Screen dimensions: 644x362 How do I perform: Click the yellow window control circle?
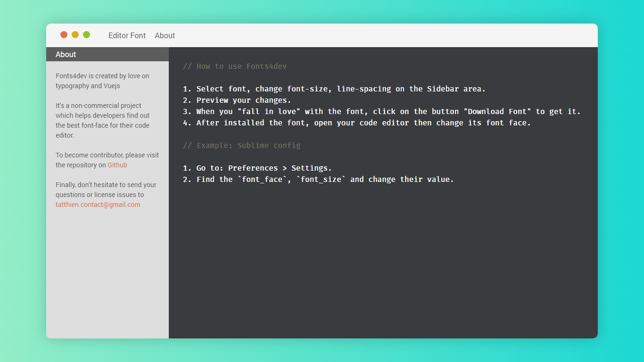pyautogui.click(x=75, y=34)
